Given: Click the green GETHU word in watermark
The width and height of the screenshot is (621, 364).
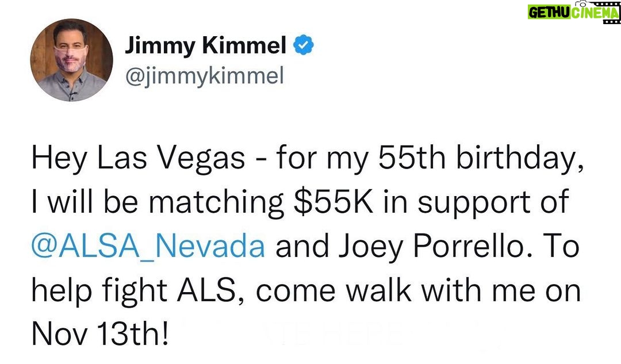Looking at the screenshot, I should point(549,13).
